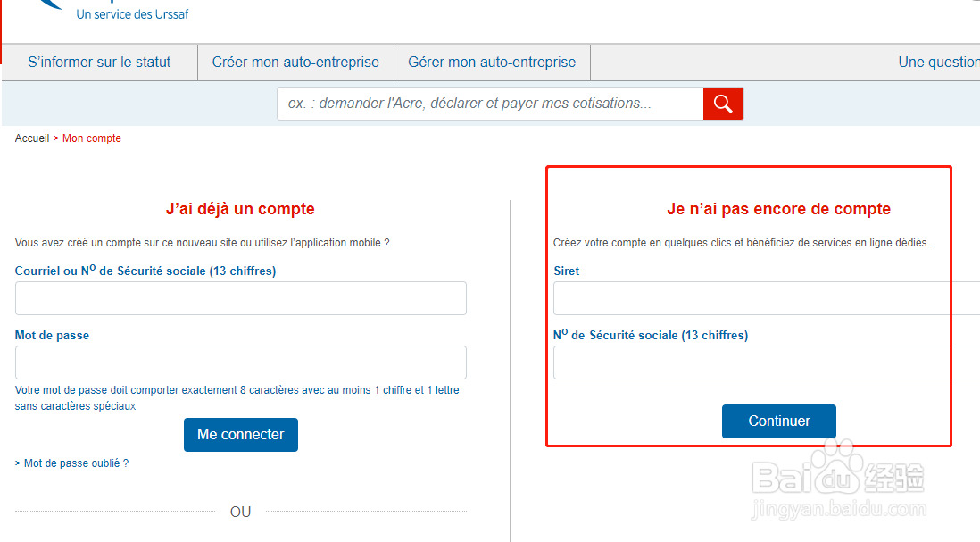Open Créer mon auto-entreprise menu
Image resolution: width=980 pixels, height=542 pixels.
click(295, 62)
